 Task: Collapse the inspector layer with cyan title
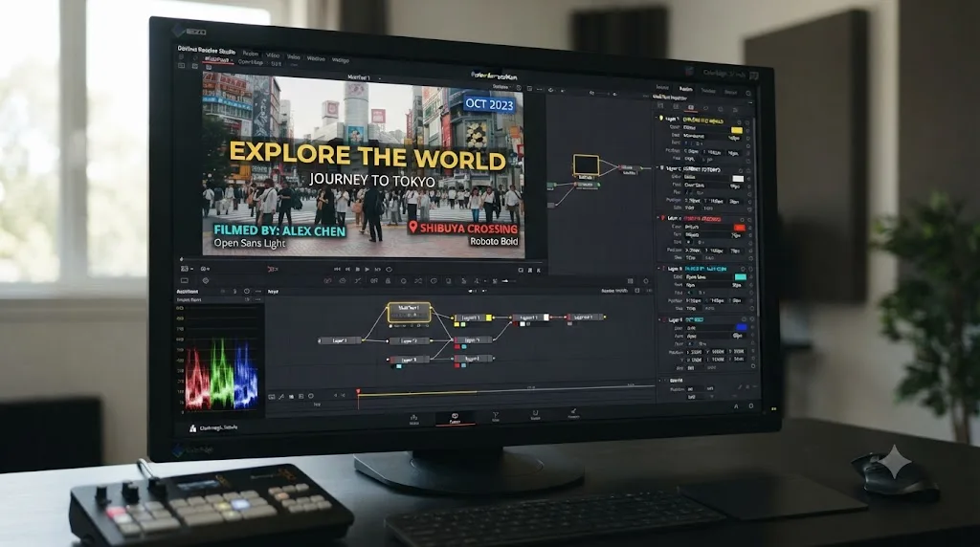pyautogui.click(x=660, y=269)
